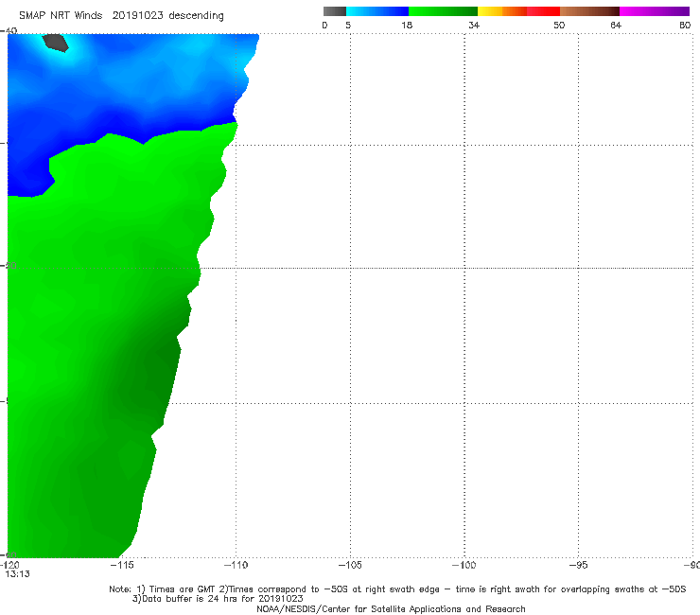Screen dimensions: 700x615
Task: Click the swath time label '13:13'
Action: (17, 574)
